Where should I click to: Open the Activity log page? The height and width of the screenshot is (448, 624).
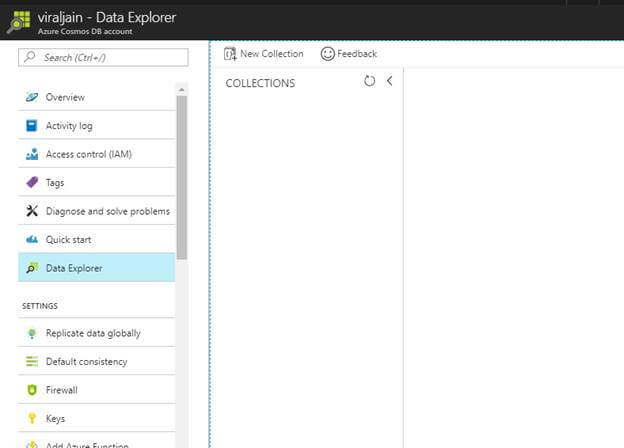[x=96, y=125]
